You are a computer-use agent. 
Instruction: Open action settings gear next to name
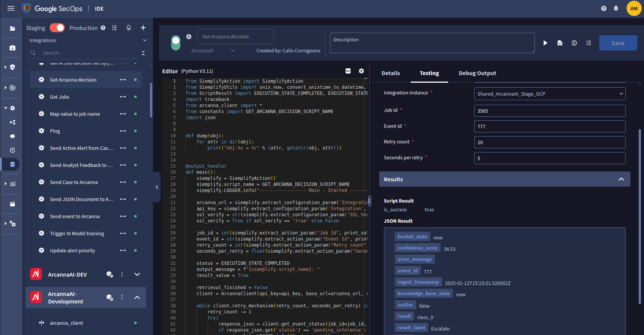pos(189,36)
